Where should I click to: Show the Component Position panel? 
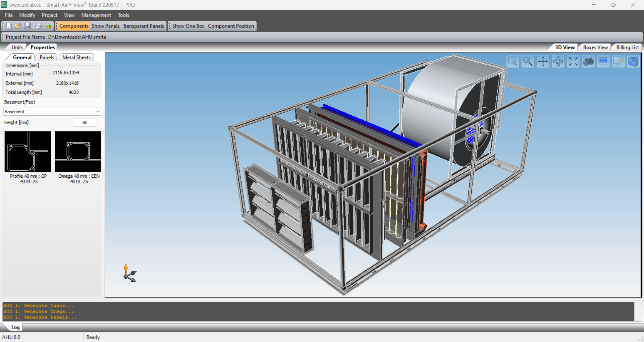[x=231, y=26]
